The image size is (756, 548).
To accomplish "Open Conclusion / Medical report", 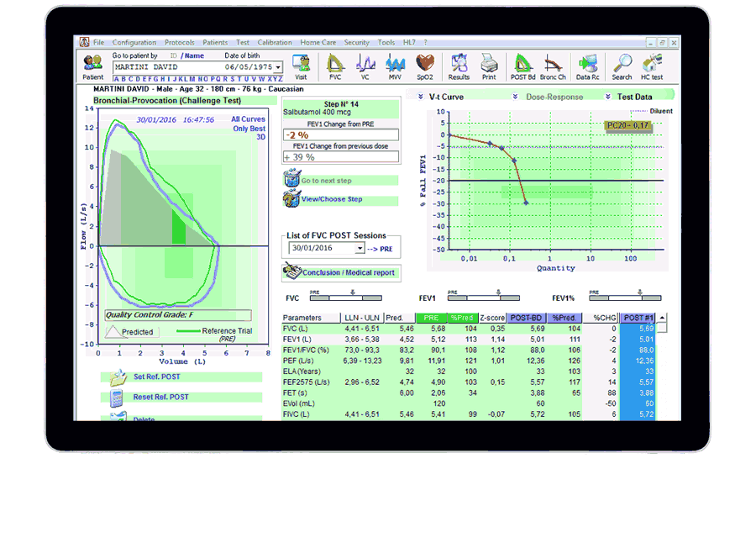I will click(x=339, y=272).
